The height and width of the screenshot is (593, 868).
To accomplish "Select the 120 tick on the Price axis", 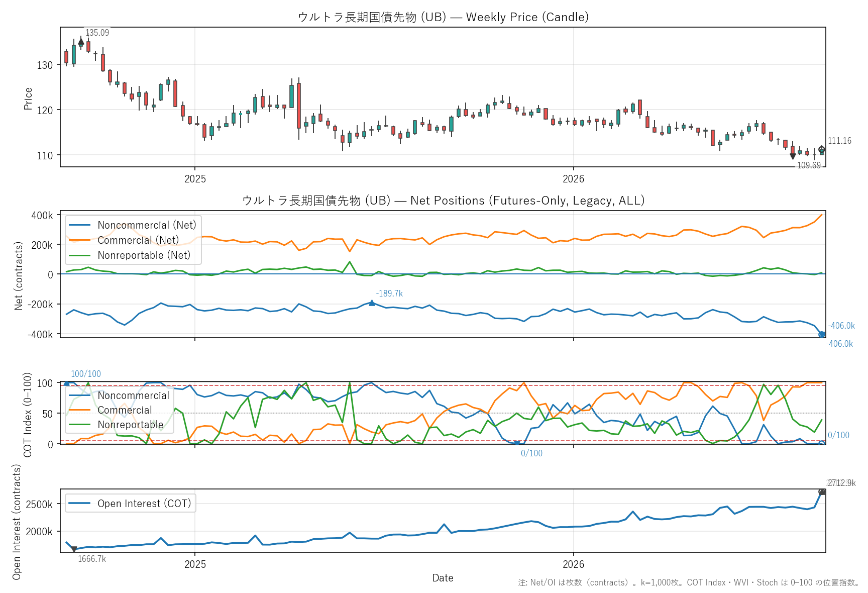I will click(45, 111).
